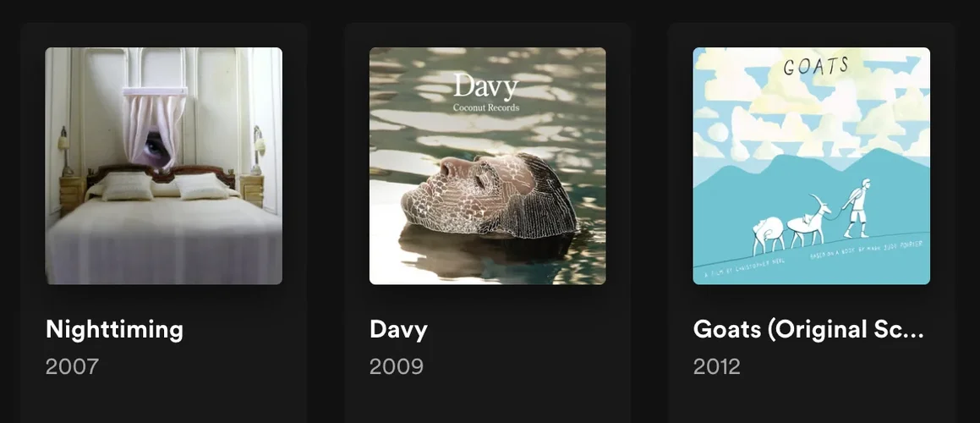Click empty card area below 2009
The width and height of the screenshot is (980, 423).
[488, 400]
